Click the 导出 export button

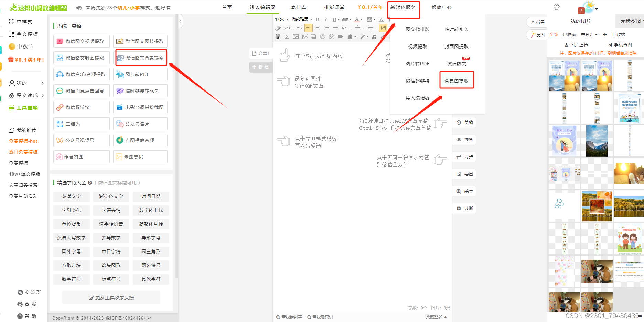pos(465,174)
